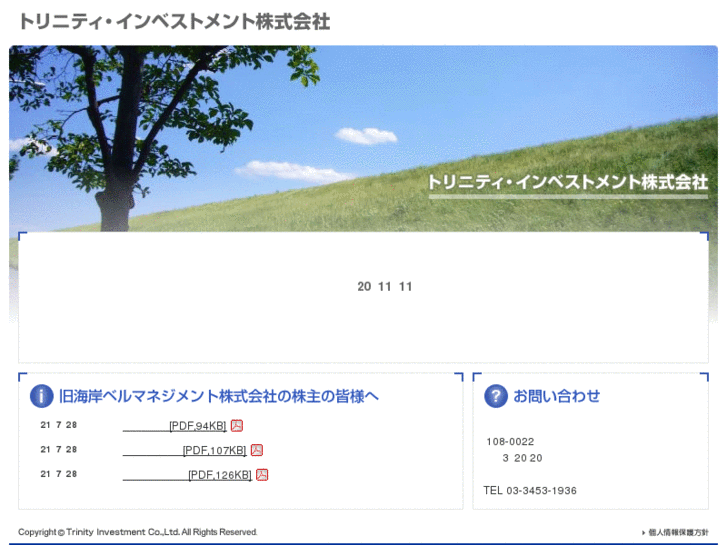Open the PDF icon next to 94KB link

(x=237, y=425)
